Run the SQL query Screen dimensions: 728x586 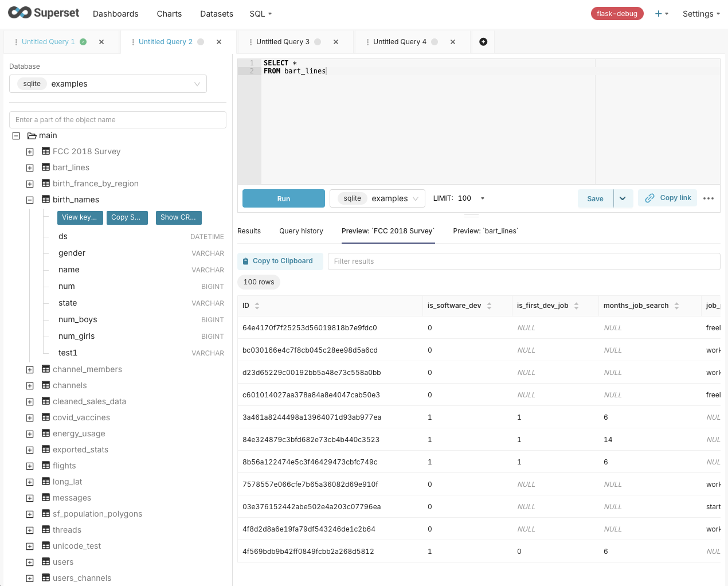[x=284, y=198]
